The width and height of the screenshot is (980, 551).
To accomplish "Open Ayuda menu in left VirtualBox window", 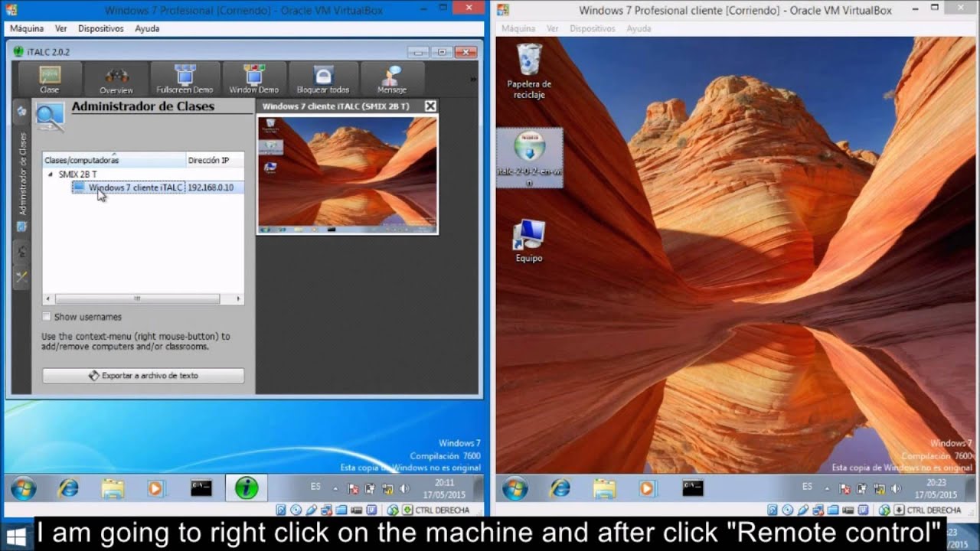I will point(147,28).
